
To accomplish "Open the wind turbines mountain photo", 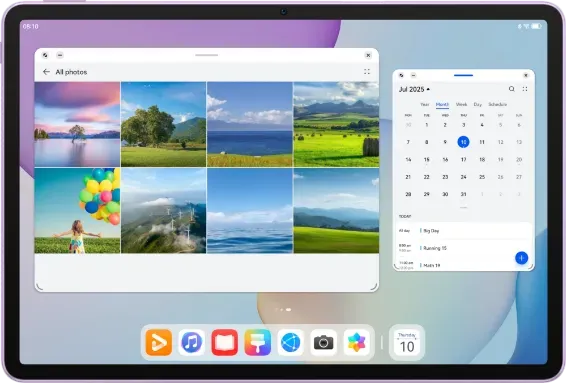I will pyautogui.click(x=164, y=210).
